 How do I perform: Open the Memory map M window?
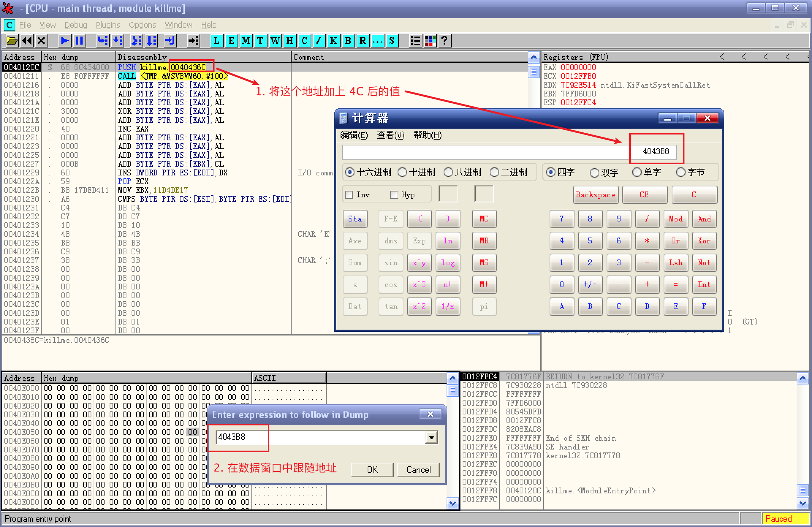tap(246, 41)
